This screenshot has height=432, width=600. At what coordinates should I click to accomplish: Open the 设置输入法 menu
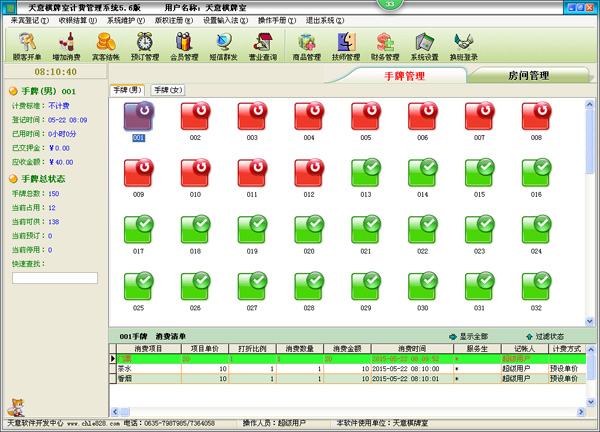coord(227,20)
